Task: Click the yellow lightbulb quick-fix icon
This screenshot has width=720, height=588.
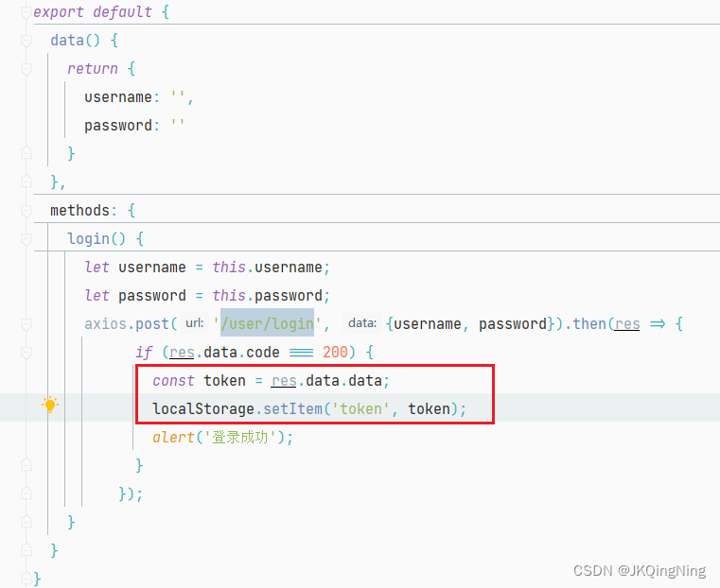Action: (x=50, y=406)
